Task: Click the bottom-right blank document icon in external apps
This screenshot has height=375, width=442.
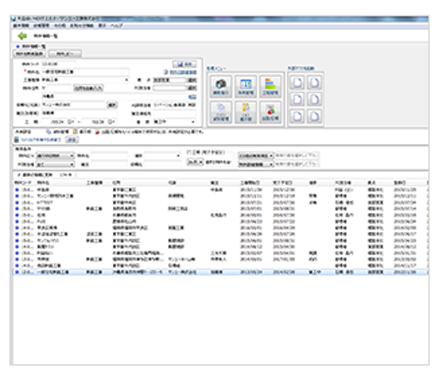Action: (x=314, y=116)
